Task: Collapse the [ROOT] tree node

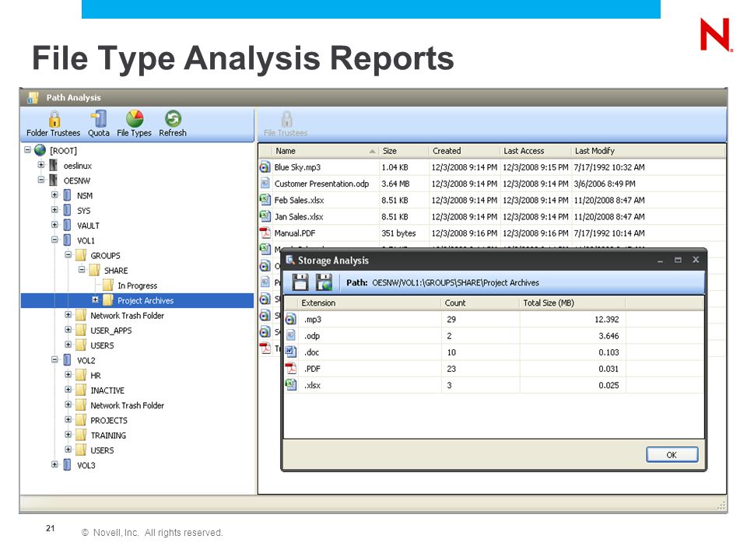Action: click(x=28, y=150)
